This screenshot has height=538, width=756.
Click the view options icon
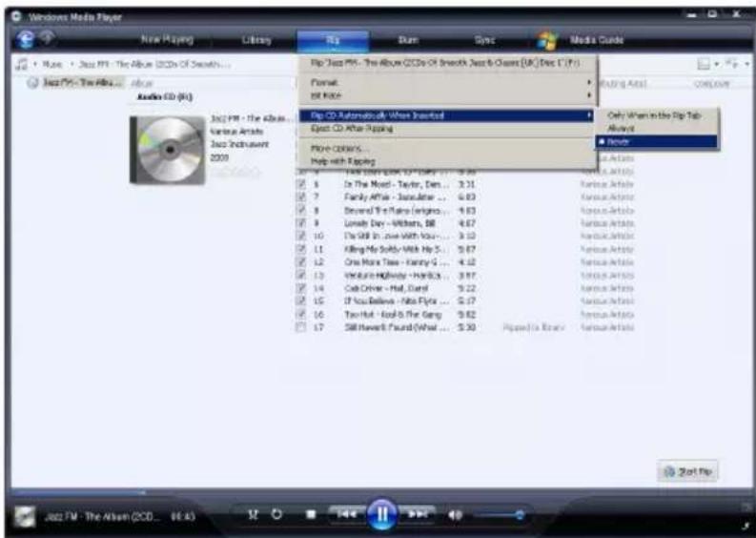pos(731,64)
